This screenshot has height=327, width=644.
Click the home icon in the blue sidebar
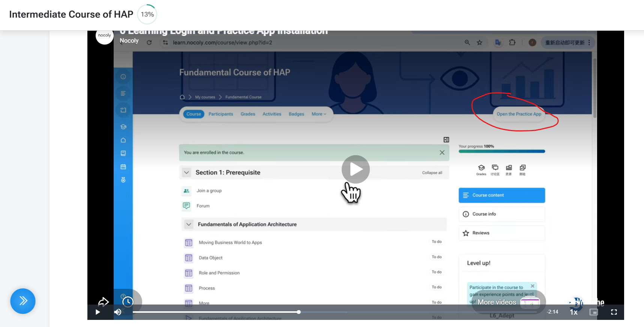coord(123,140)
